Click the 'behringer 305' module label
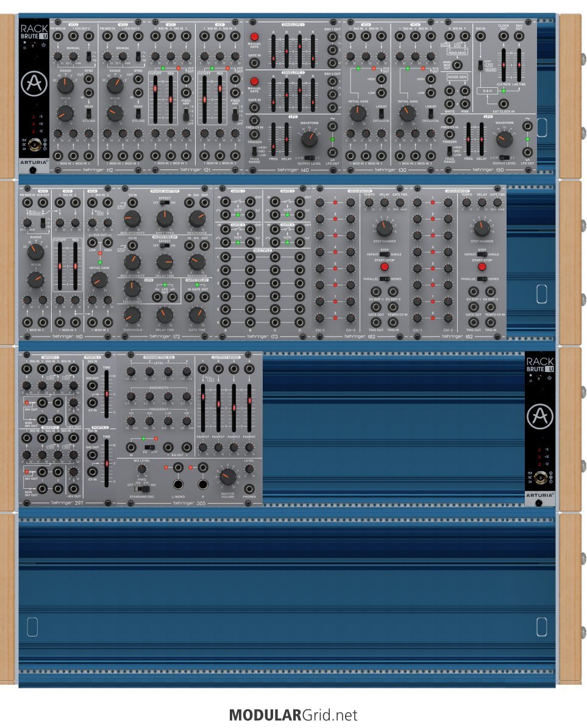 (x=190, y=503)
